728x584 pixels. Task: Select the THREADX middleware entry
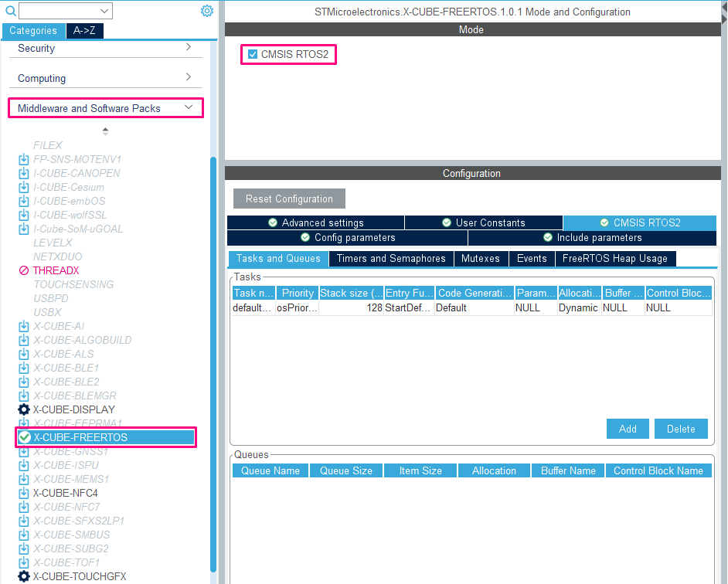[x=56, y=270]
